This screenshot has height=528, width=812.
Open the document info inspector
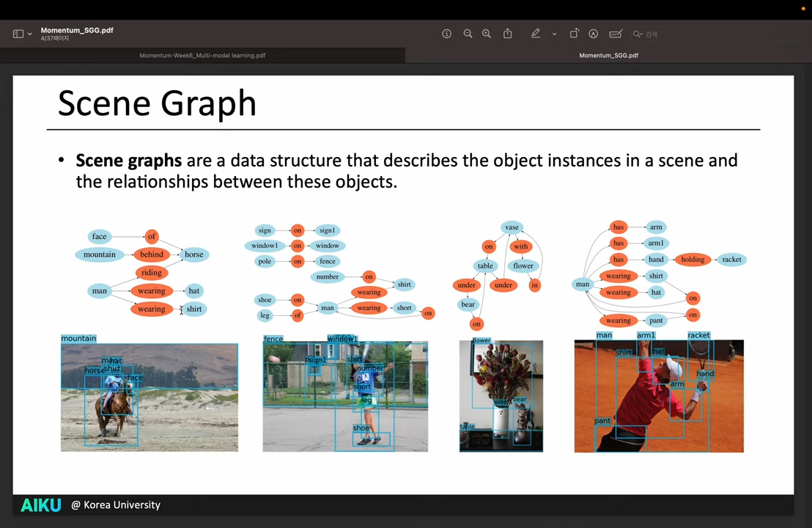(x=446, y=34)
